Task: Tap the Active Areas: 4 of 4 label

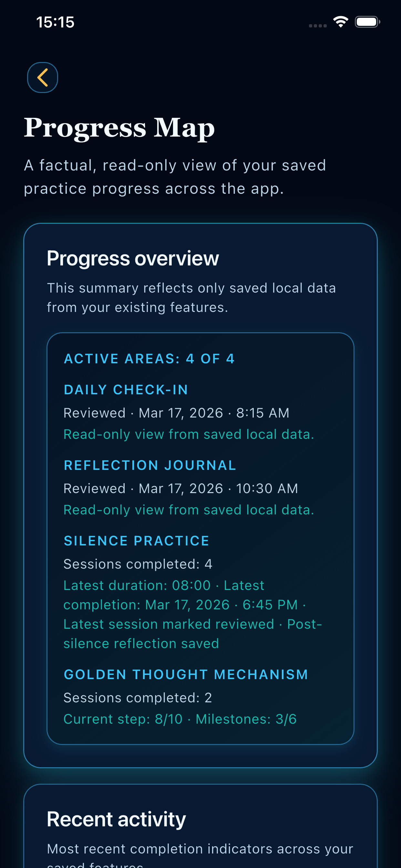Action: coord(149,358)
